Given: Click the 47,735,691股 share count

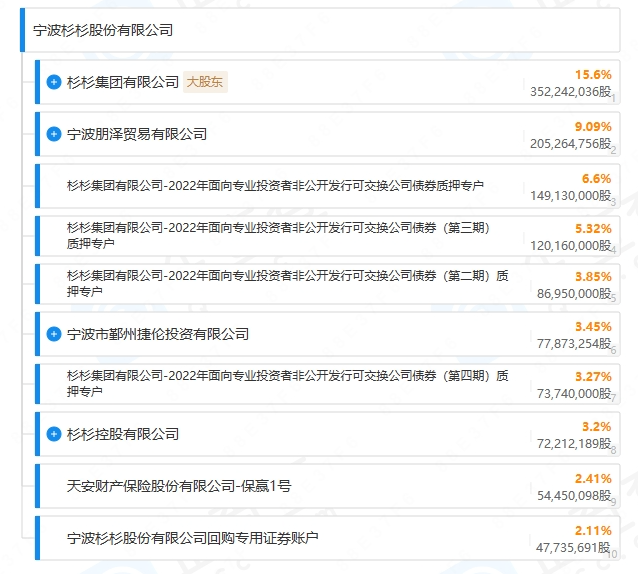Looking at the screenshot, I should coord(573,548).
